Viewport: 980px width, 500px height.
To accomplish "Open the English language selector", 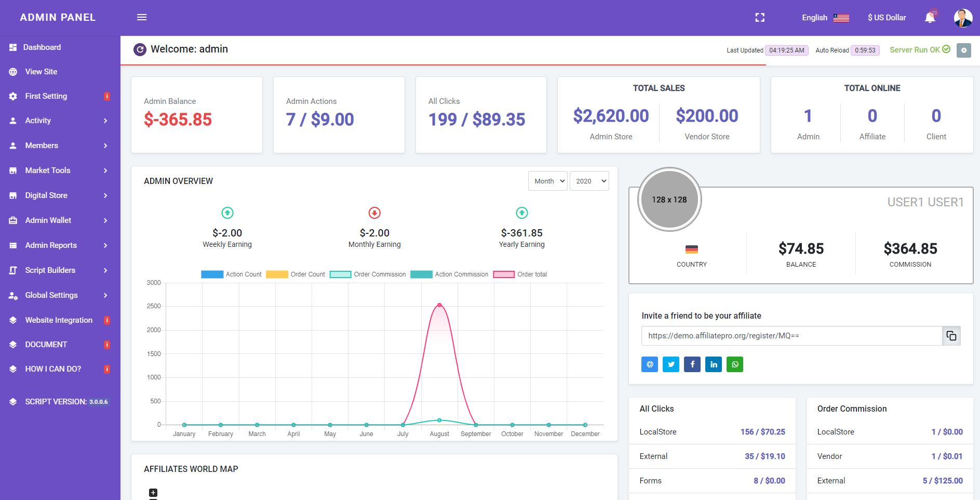I will point(825,18).
